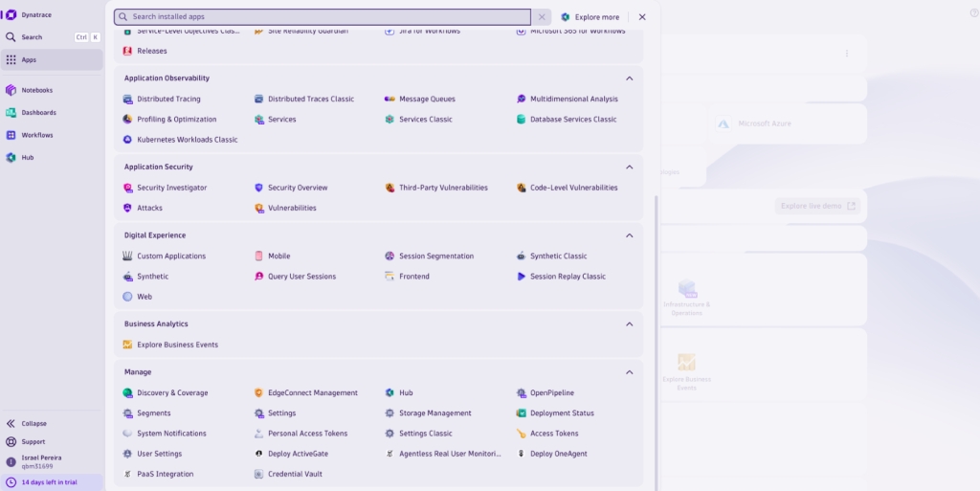Collapse the left navigation sidebar
Image resolution: width=980 pixels, height=491 pixels.
(33, 423)
